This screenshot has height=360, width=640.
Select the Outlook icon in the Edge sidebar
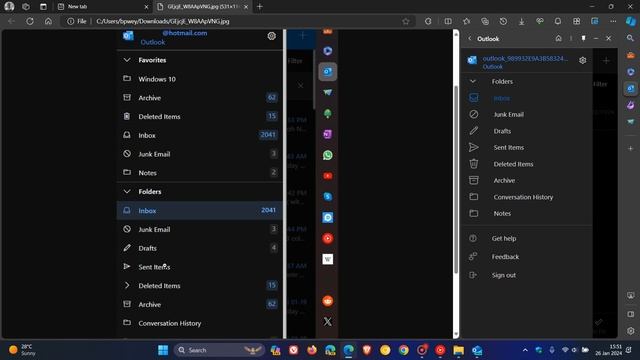(x=631, y=88)
